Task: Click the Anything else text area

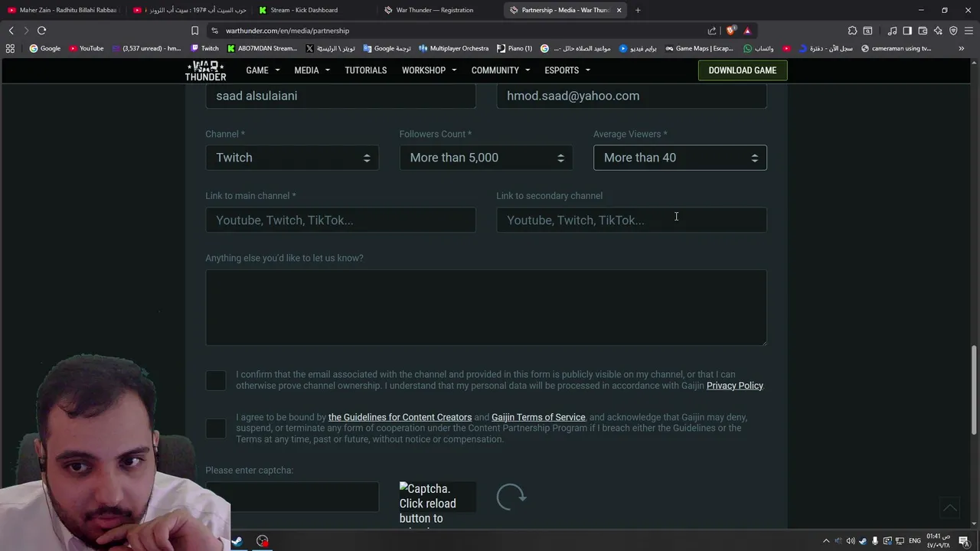Action: click(x=486, y=308)
